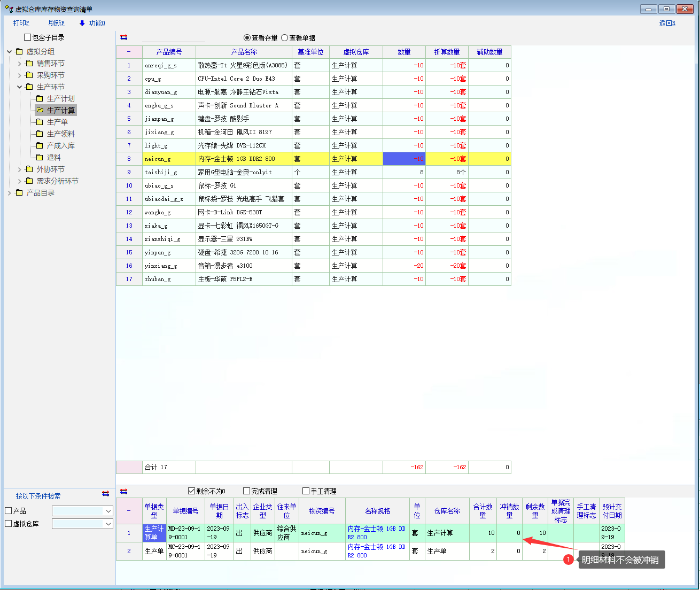Click the 返回 link at top right

(x=667, y=23)
